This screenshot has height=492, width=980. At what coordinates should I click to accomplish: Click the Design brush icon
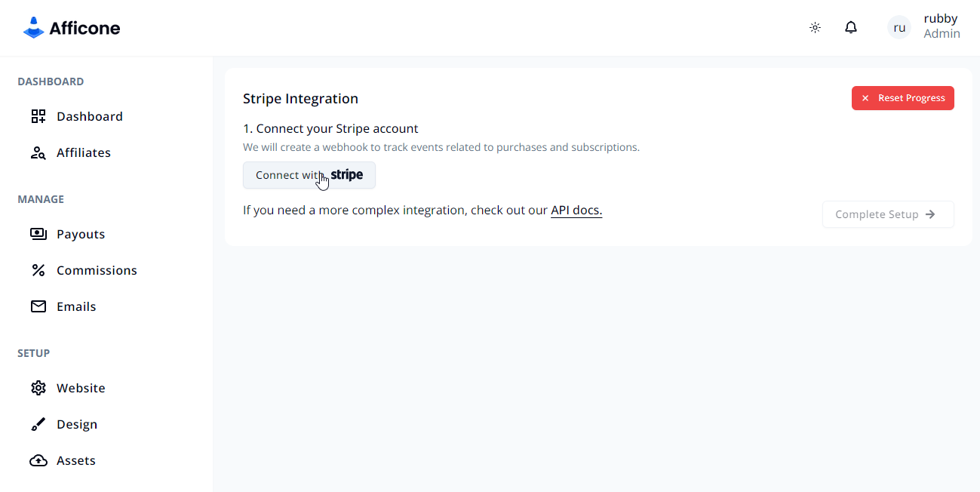point(38,424)
